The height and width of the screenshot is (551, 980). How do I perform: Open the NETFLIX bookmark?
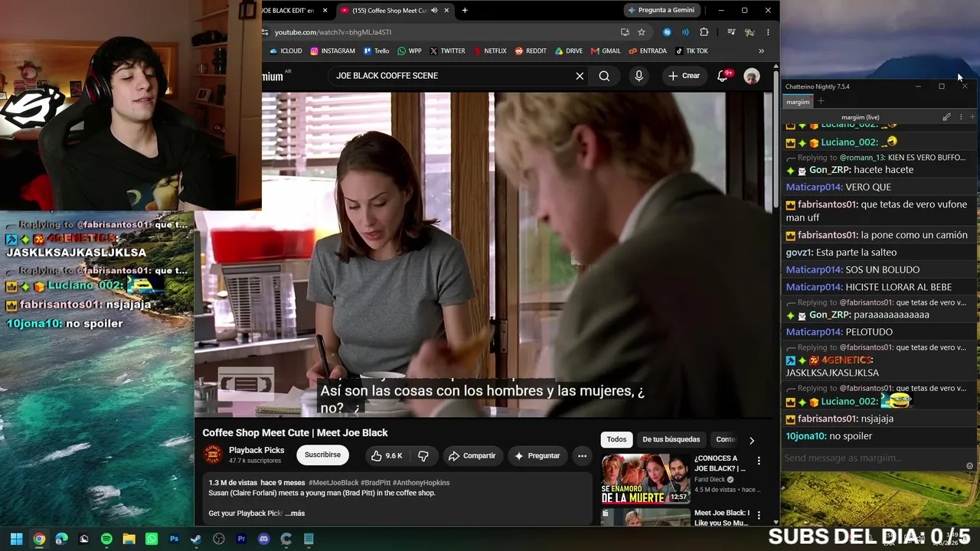tap(490, 51)
